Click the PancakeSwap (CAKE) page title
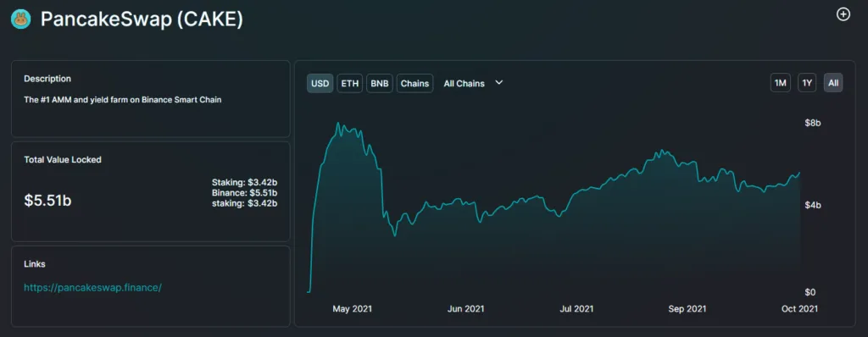The image size is (868, 337). coord(142,19)
